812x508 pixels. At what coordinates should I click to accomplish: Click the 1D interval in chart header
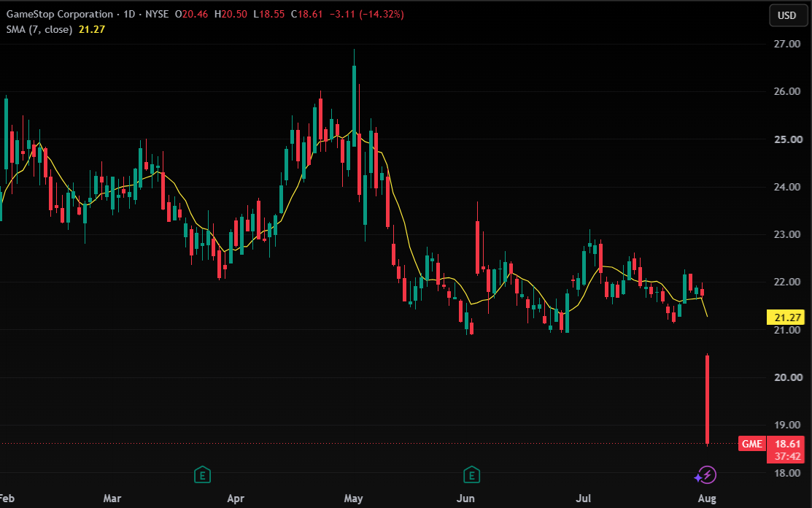[x=129, y=14]
